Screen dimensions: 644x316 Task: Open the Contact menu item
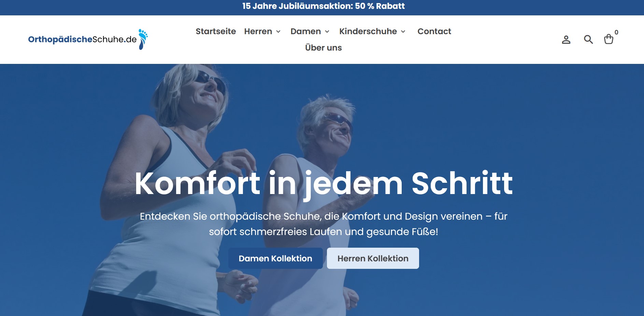pyautogui.click(x=434, y=31)
